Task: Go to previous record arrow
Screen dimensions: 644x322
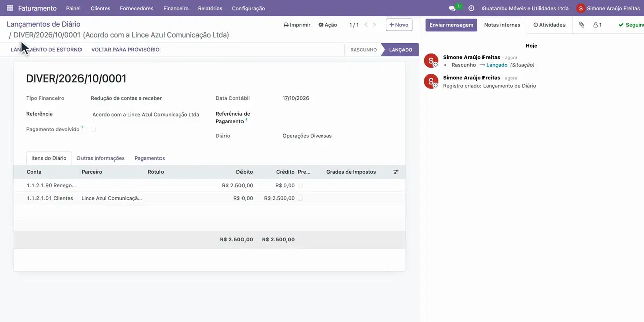Action: coord(366,25)
